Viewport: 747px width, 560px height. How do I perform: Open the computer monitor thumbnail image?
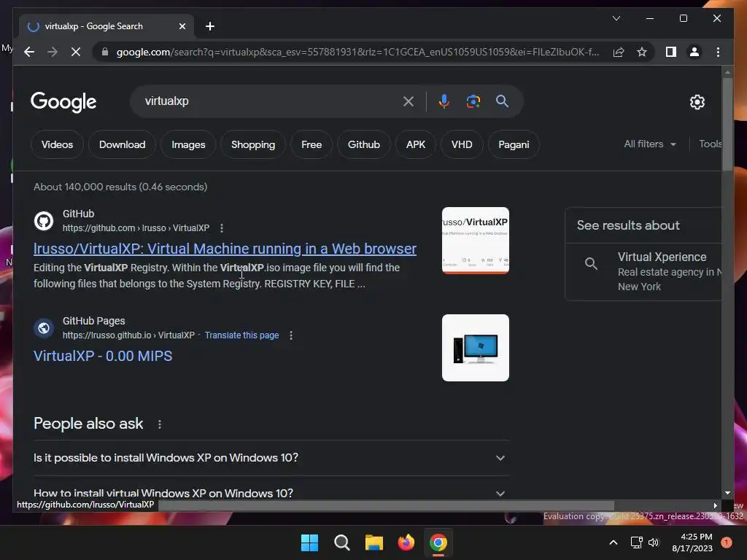pyautogui.click(x=476, y=348)
